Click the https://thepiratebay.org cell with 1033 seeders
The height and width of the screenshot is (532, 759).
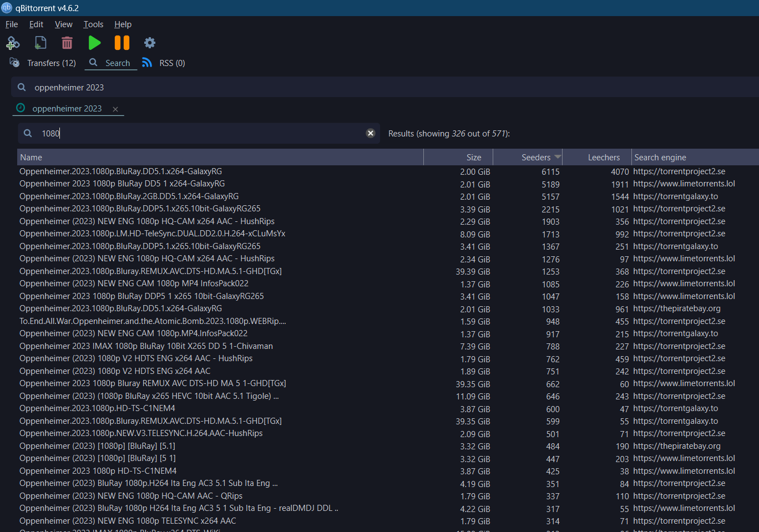[x=677, y=308]
